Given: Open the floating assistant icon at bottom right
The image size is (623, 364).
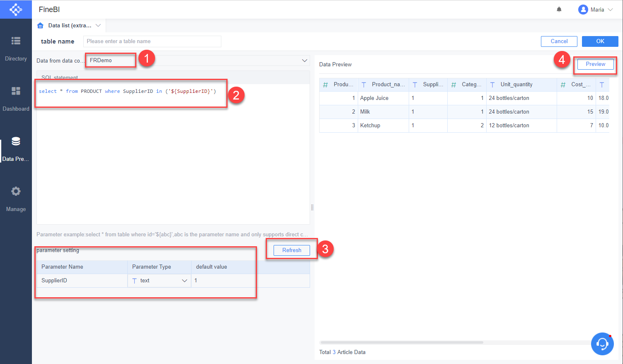Looking at the screenshot, I should (602, 344).
